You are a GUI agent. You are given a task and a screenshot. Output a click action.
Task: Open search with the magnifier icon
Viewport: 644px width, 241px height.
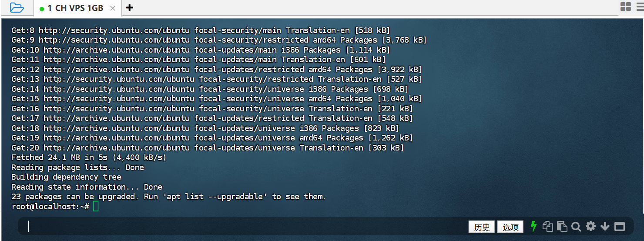coord(576,226)
